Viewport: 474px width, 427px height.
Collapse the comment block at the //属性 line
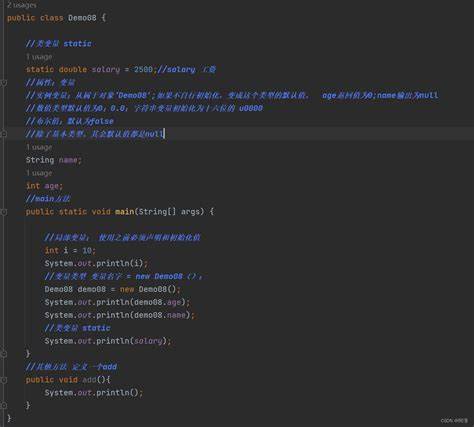4,82
